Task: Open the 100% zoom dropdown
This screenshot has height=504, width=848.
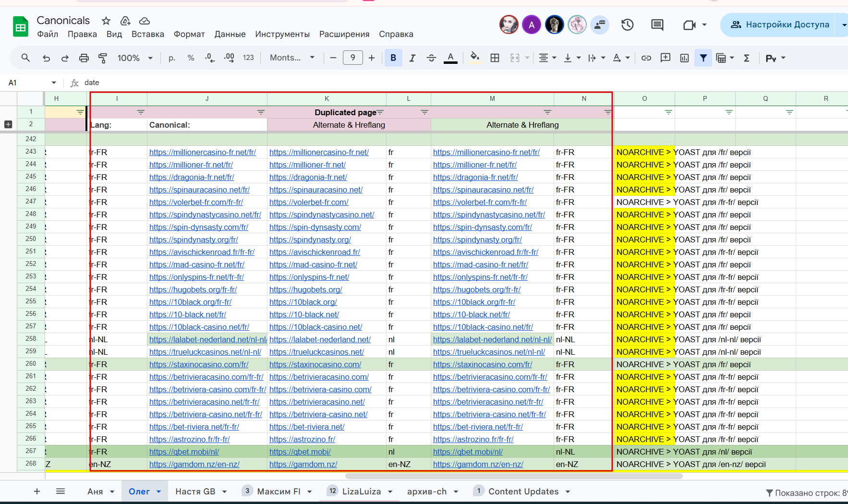Action: 135,58
